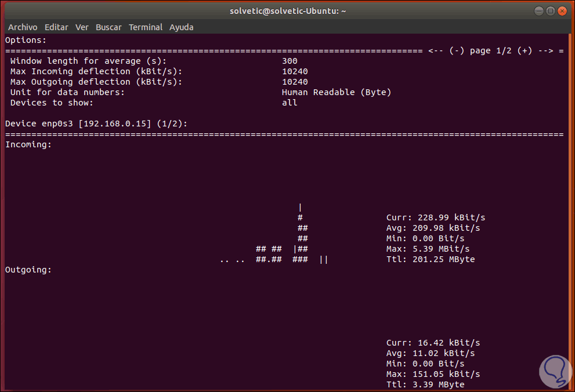Click Incoming Avg: 209.98 kBit/s

[433, 228]
